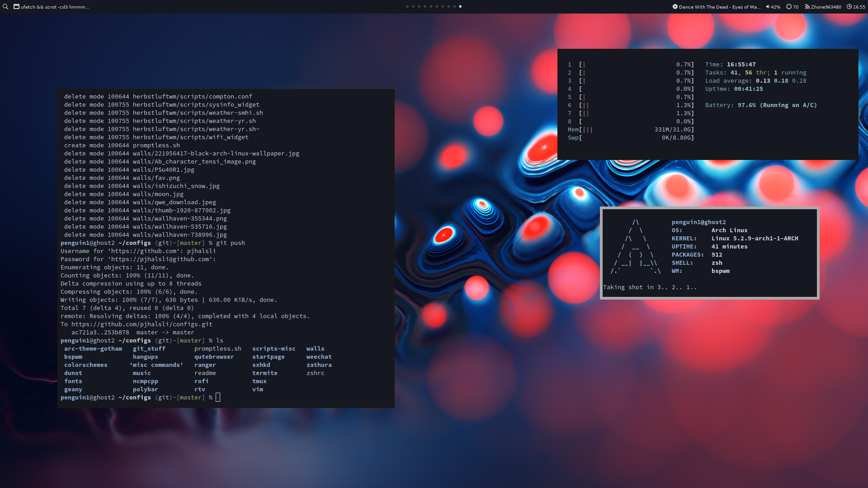Click the 'ac721a3..253b878 master -> master' line
Viewport: 868px width, 488px height.
133,332
